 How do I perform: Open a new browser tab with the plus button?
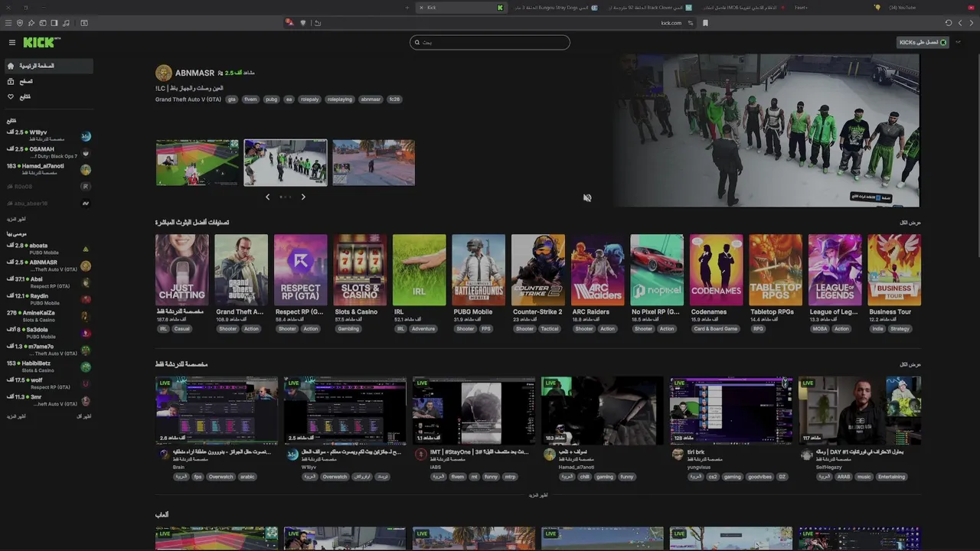[x=407, y=8]
